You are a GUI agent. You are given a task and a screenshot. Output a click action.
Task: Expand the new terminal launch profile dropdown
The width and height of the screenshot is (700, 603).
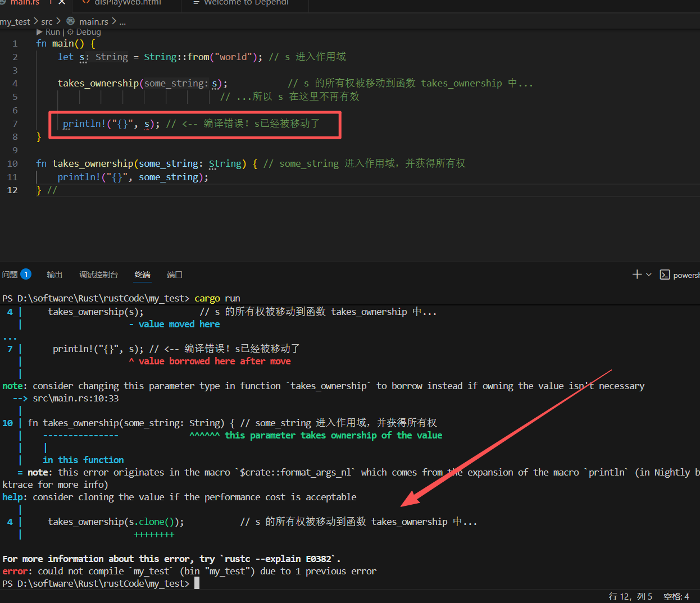click(648, 275)
